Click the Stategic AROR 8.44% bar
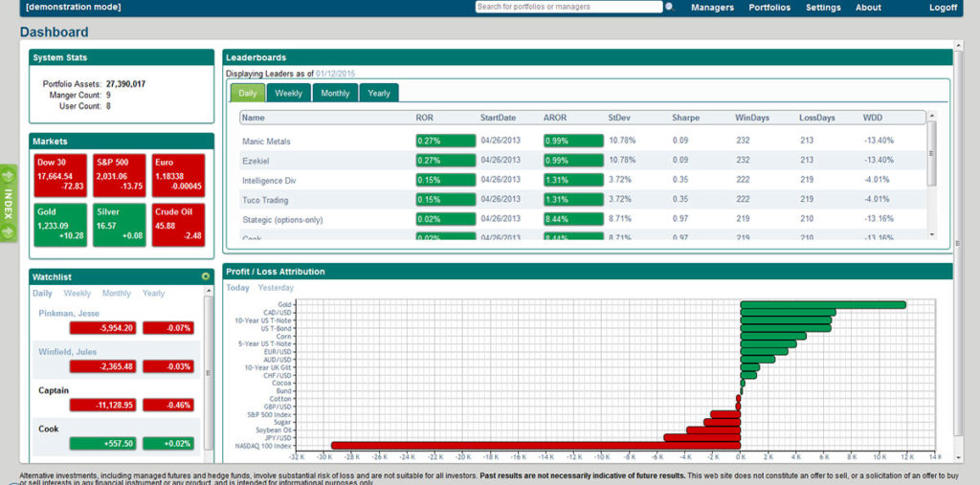This screenshot has height=485, width=980. coord(573,219)
